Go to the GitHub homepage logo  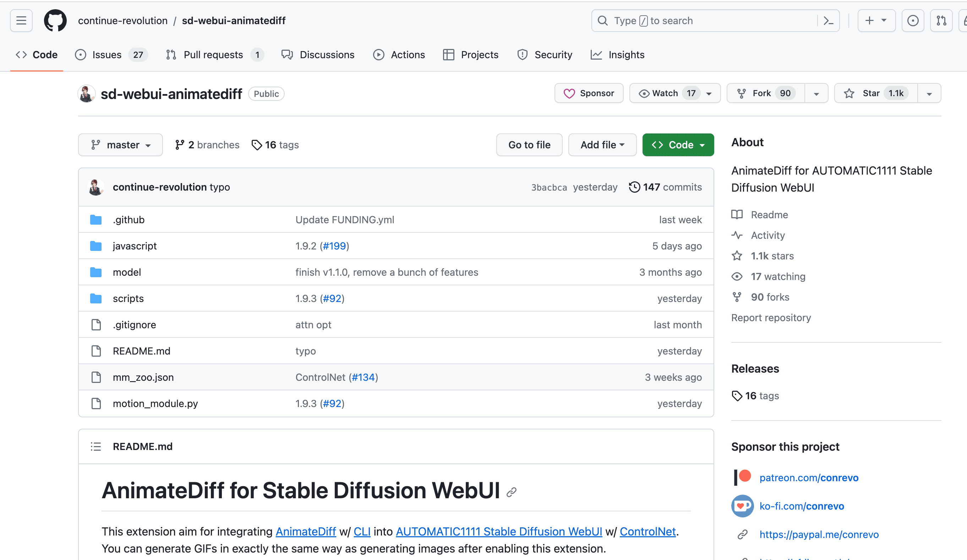point(55,21)
